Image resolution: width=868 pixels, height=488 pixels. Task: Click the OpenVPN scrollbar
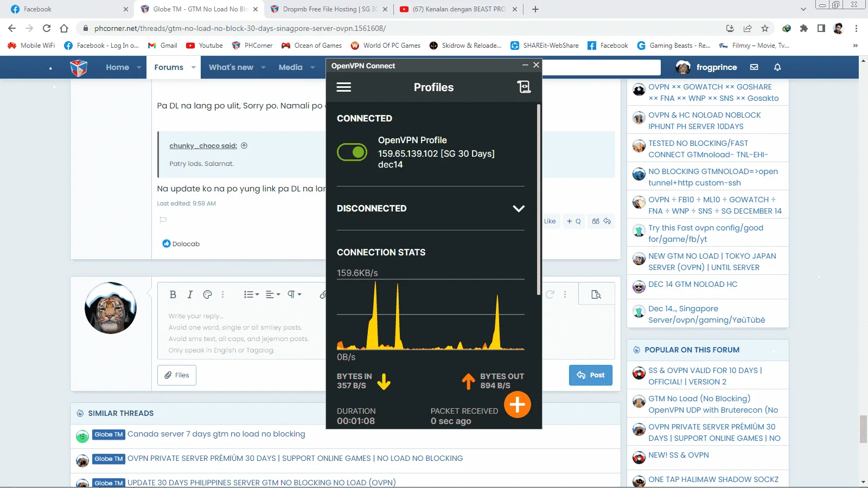[x=538, y=200]
